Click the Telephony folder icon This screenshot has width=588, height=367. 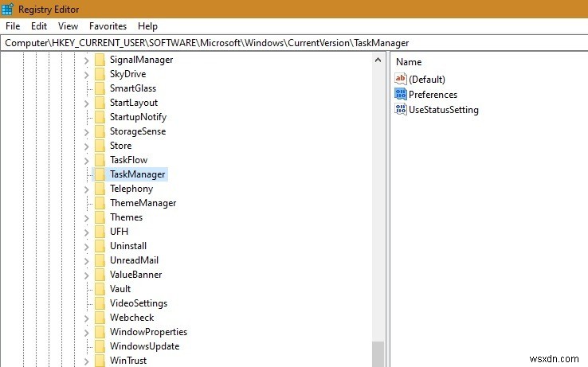pyautogui.click(x=100, y=189)
